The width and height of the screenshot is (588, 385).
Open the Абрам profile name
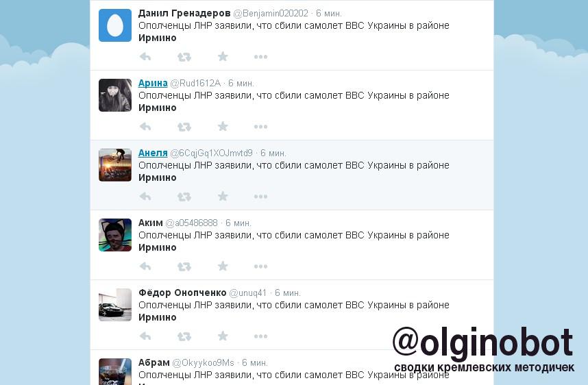(154, 362)
